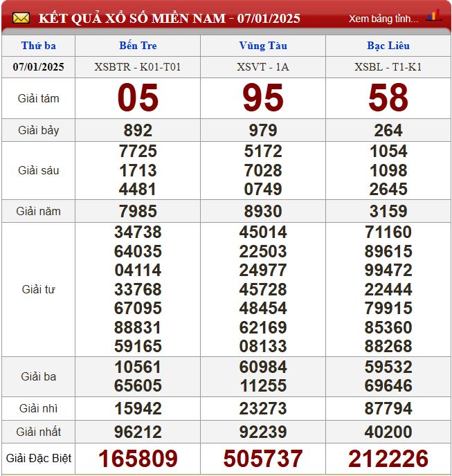Click the 'Giải nhất' row label
This screenshot has width=452, height=476.
pos(39,432)
